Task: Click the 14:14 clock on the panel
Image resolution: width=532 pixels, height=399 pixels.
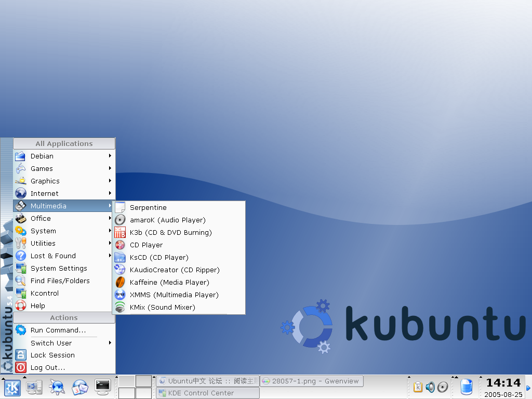Action: [x=503, y=383]
